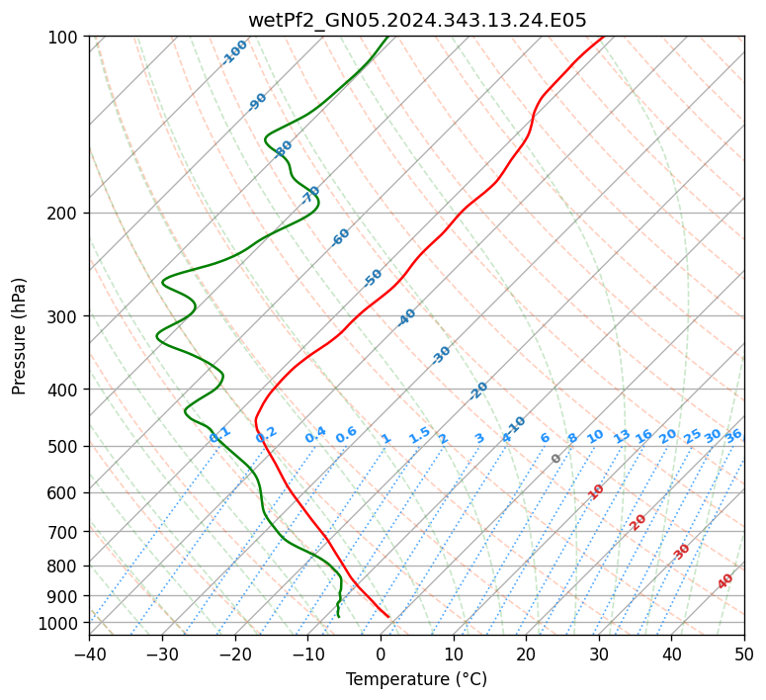Click the 0.6 mixing ratio label

pyautogui.click(x=346, y=434)
